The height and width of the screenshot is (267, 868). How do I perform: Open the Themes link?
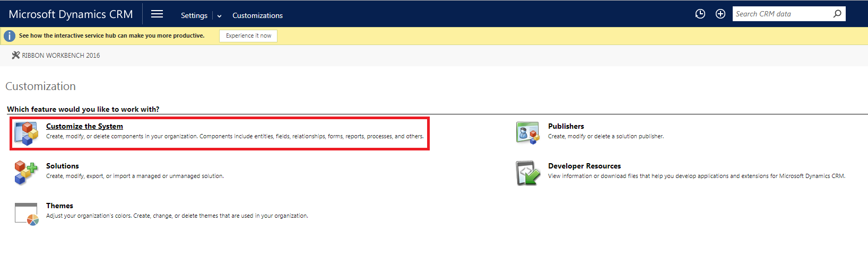coord(59,206)
